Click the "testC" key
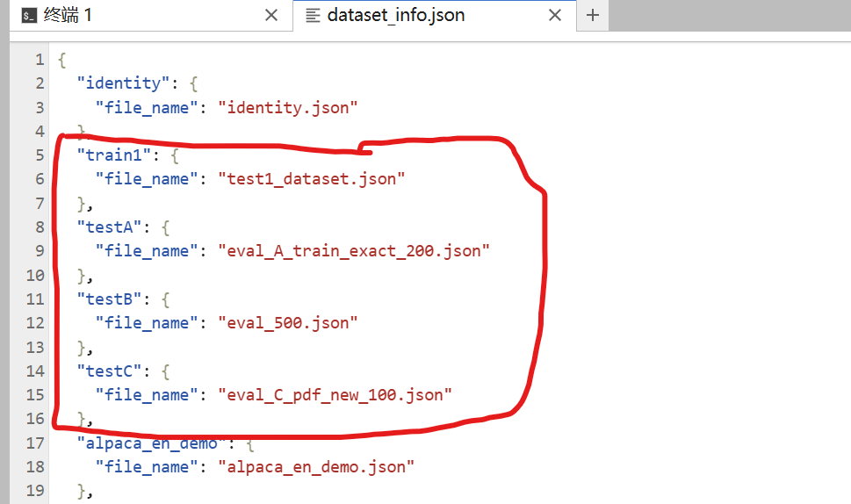This screenshot has width=851, height=504. tap(110, 371)
